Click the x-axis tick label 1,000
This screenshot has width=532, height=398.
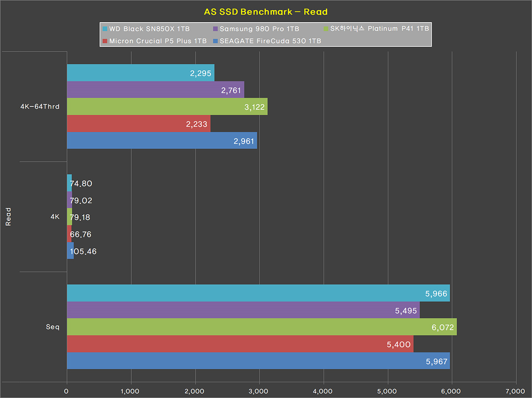[x=130, y=391]
